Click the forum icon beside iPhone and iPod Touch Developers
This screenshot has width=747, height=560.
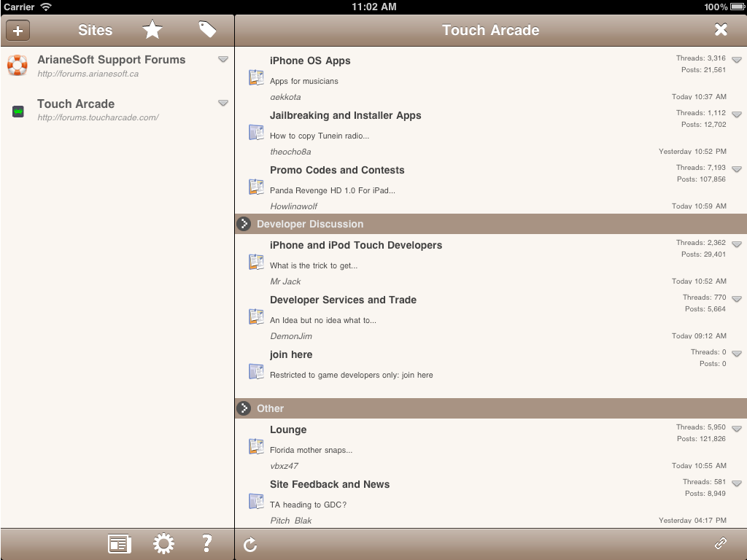pyautogui.click(x=256, y=262)
